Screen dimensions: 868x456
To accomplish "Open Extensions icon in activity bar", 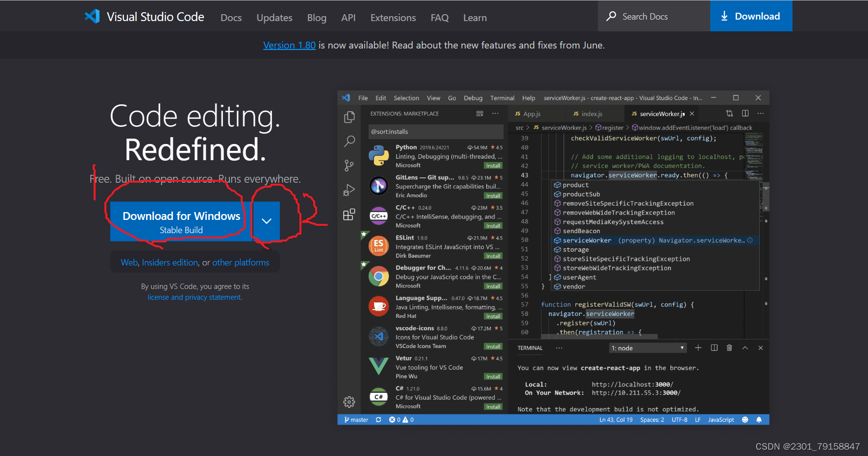I will coord(349,215).
